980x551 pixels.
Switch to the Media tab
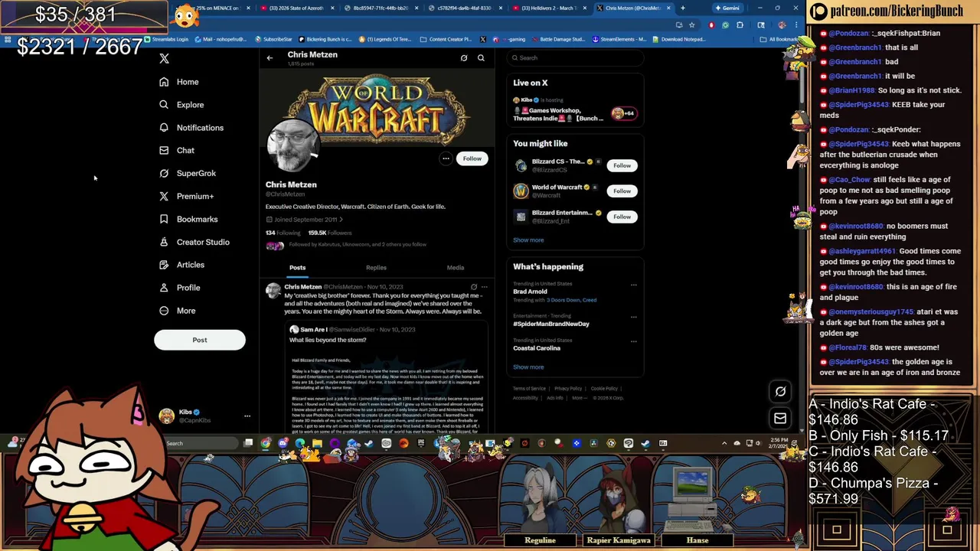(x=456, y=268)
